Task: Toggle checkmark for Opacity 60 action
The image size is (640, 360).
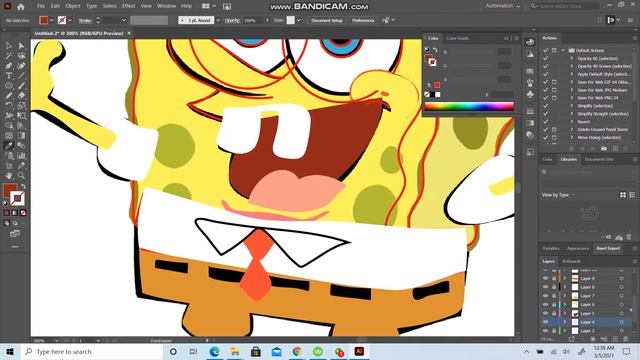Action: (546, 58)
